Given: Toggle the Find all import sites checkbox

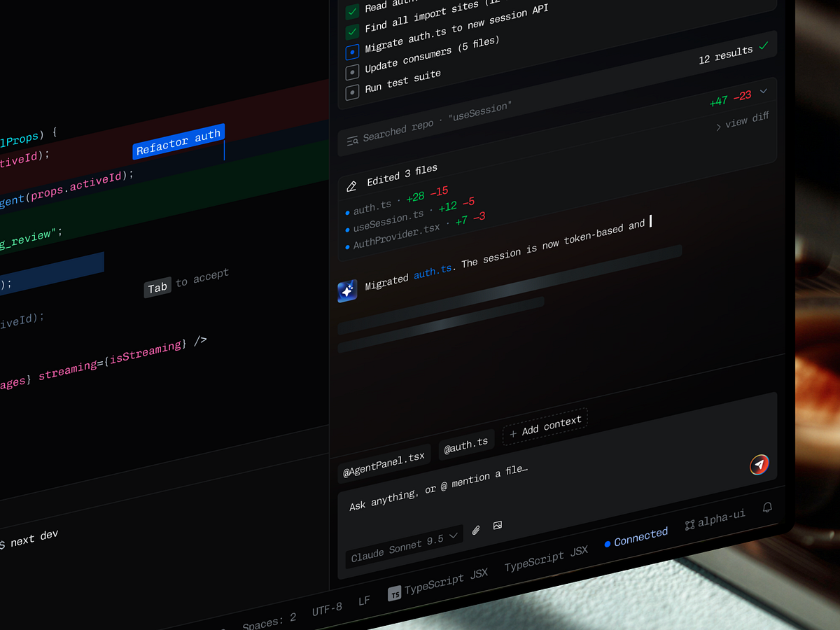Looking at the screenshot, I should pyautogui.click(x=352, y=32).
